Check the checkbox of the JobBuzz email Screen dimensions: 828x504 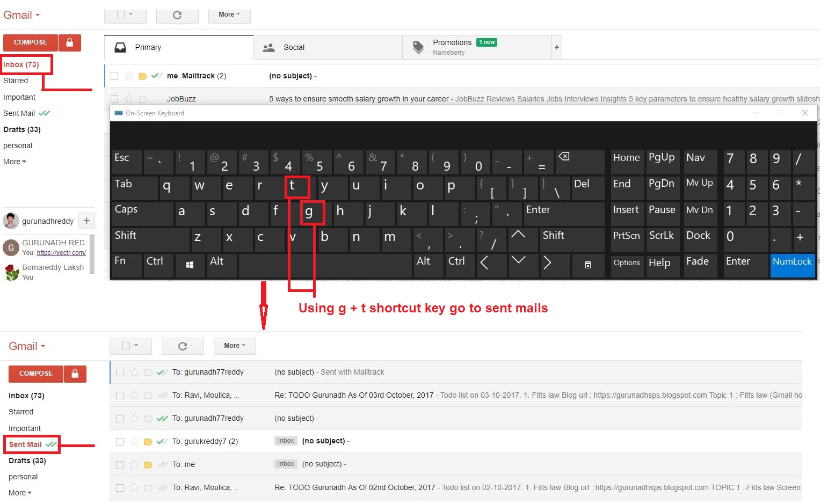114,98
